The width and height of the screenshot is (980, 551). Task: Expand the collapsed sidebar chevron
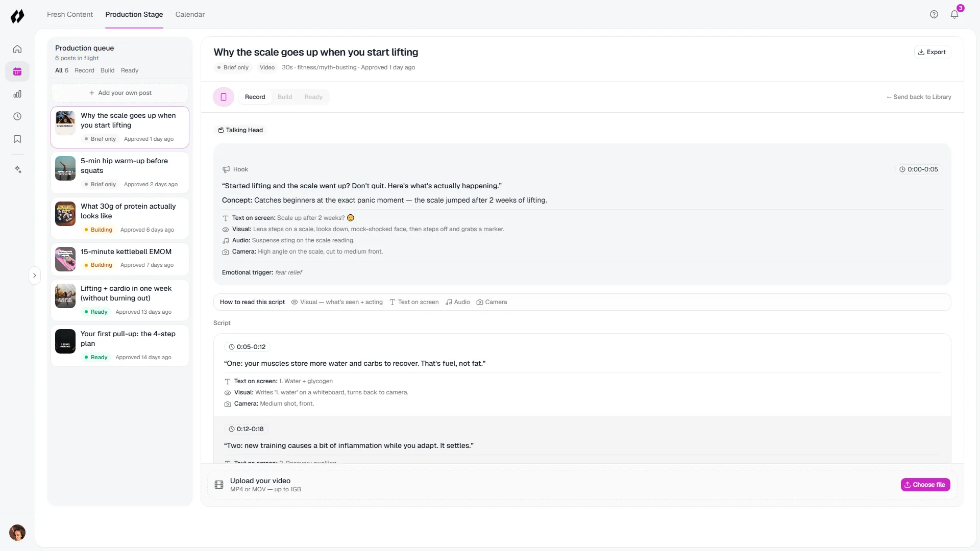pyautogui.click(x=35, y=275)
